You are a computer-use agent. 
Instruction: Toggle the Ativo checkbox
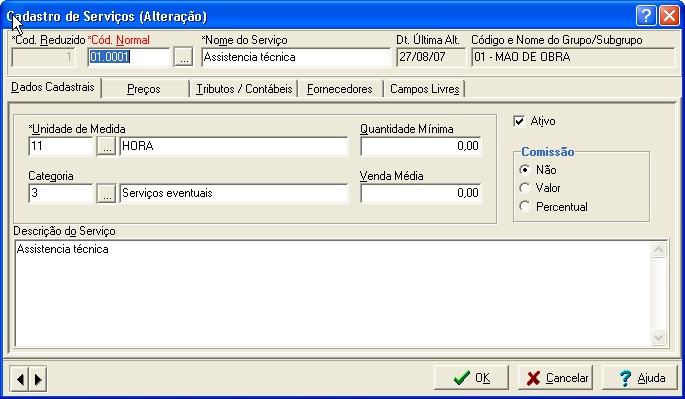coord(519,121)
